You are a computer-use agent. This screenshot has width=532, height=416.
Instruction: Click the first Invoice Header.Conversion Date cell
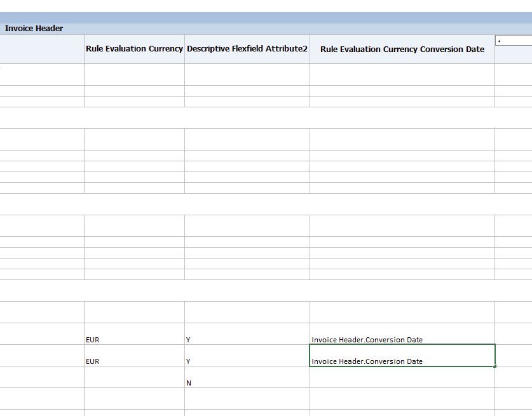[367, 339]
